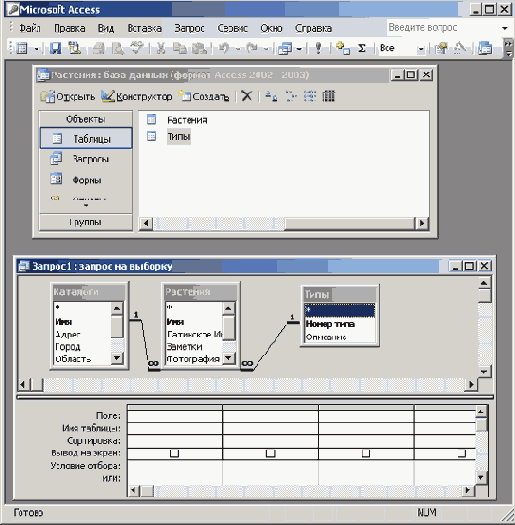Screen dimensions: 515x525
Task: Click the Properties icon in the toolbar
Action: click(x=441, y=49)
